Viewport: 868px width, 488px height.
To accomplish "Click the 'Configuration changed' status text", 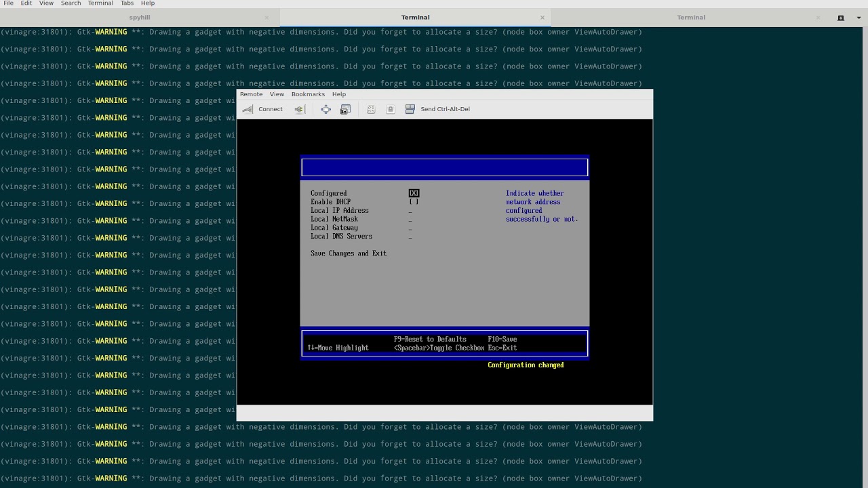I will 526,365.
